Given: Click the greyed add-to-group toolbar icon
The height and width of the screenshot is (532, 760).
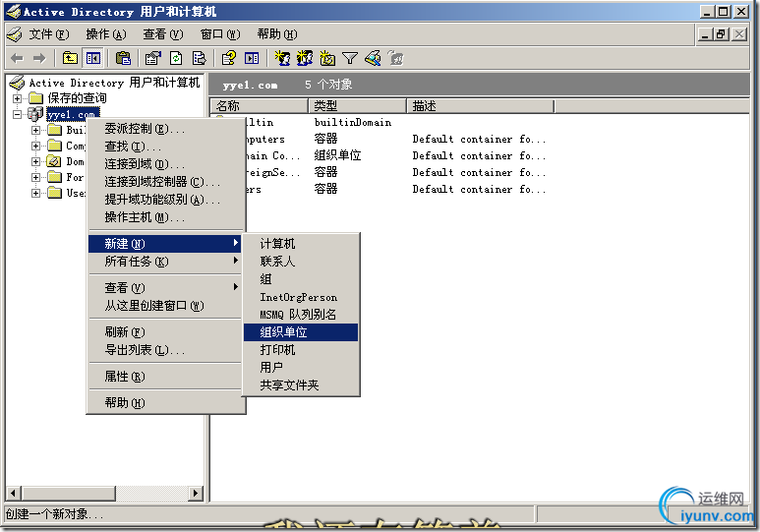Looking at the screenshot, I should pos(396,59).
